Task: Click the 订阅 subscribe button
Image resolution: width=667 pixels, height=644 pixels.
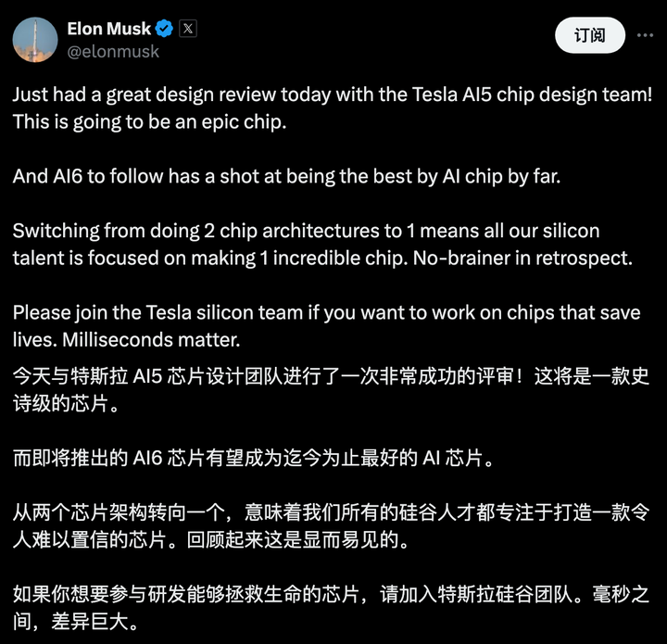Action: click(x=590, y=35)
